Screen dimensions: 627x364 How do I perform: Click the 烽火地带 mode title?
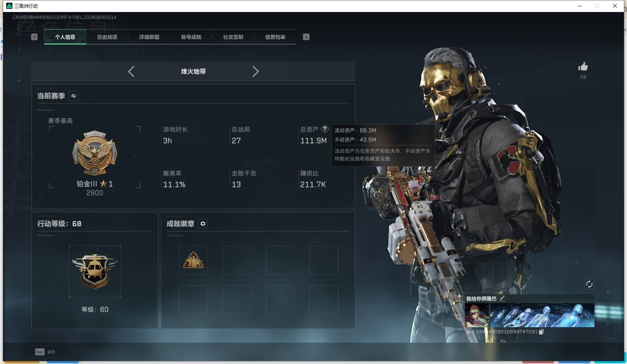click(x=193, y=71)
